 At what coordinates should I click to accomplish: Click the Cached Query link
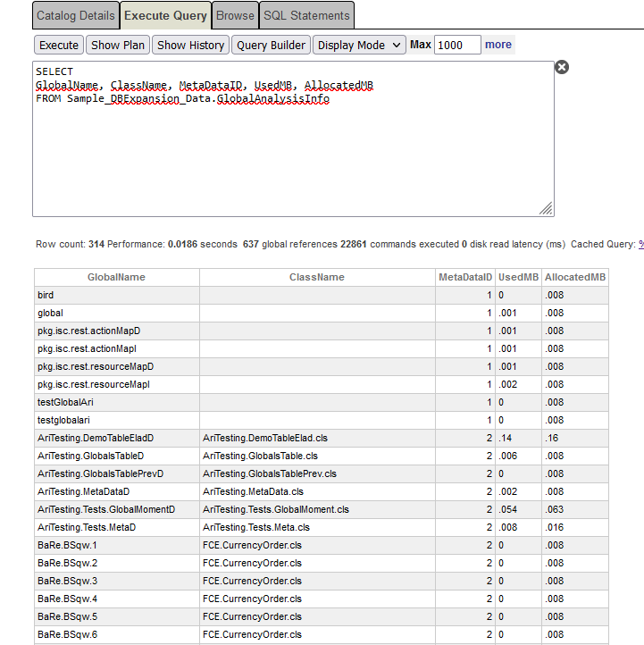641,245
